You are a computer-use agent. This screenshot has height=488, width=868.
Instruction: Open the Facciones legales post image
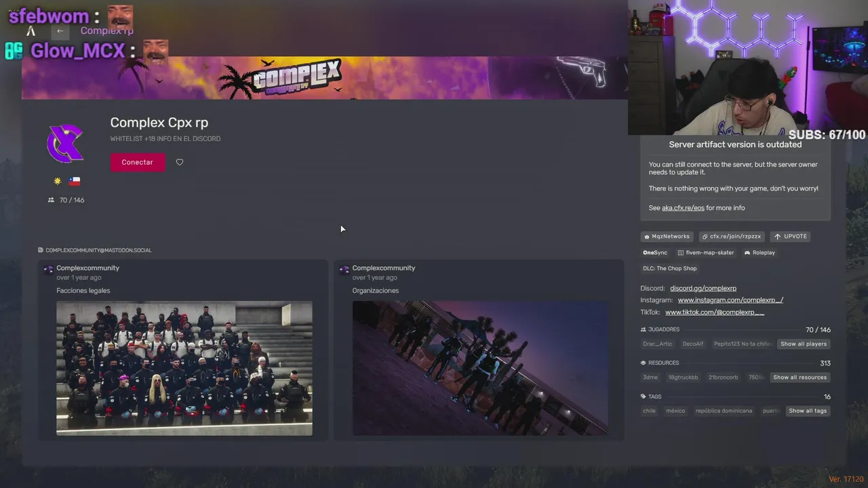184,368
